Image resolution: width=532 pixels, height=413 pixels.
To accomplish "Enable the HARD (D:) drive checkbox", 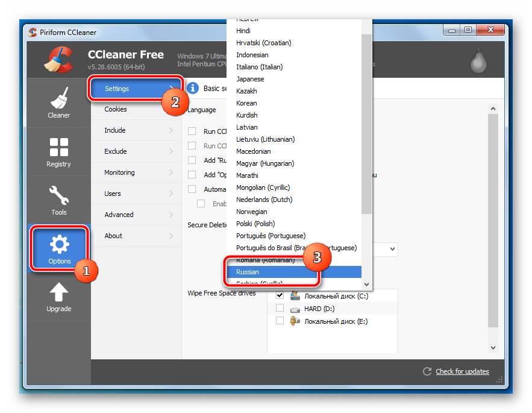I will click(x=280, y=308).
